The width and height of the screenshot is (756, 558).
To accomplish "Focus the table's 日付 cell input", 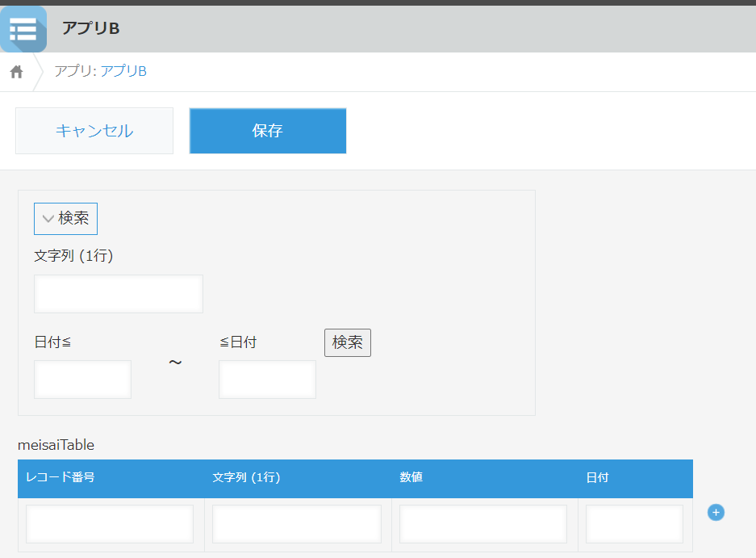I will 634,524.
